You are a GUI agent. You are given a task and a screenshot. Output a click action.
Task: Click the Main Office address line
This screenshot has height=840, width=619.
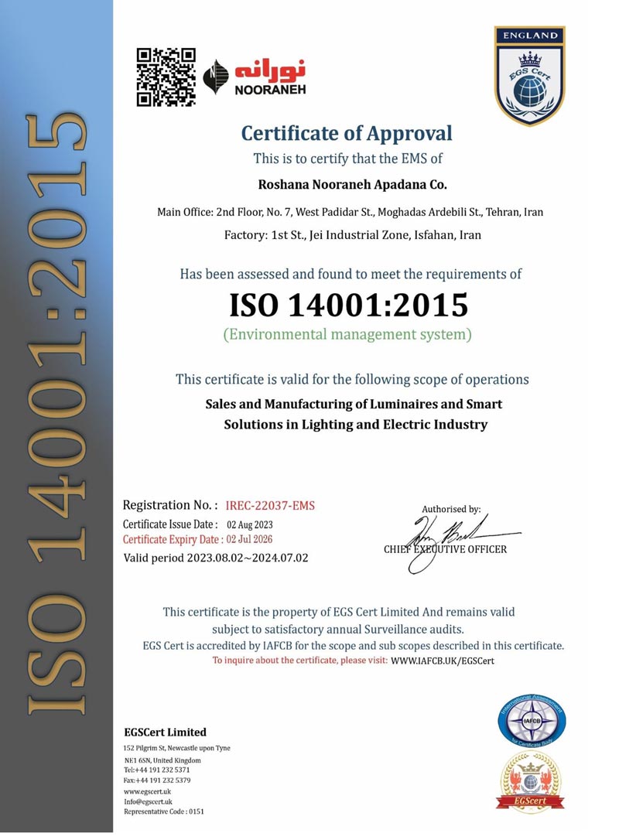pyautogui.click(x=350, y=212)
